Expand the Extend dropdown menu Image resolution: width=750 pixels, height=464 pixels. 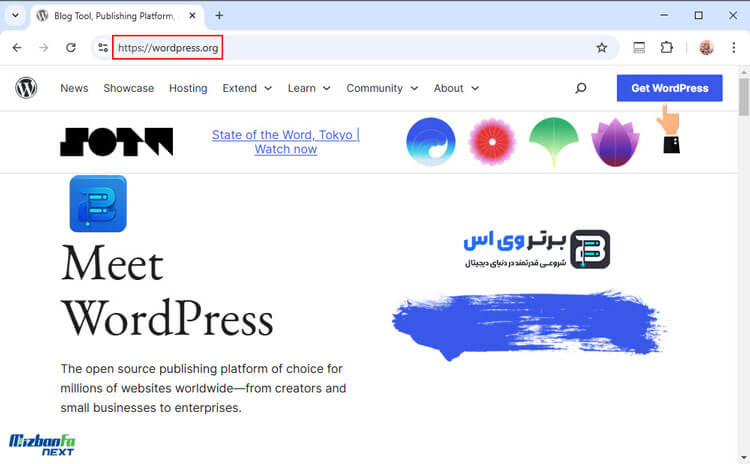pos(247,88)
